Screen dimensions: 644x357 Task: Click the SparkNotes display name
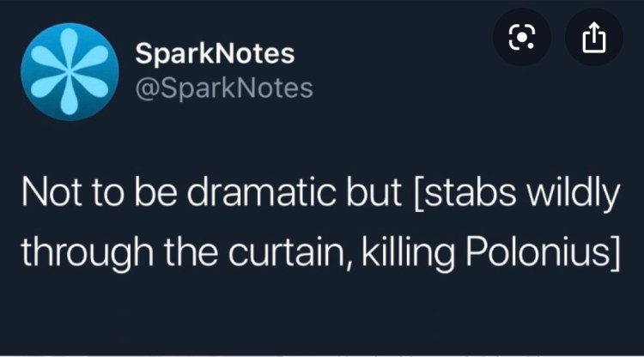click(215, 53)
